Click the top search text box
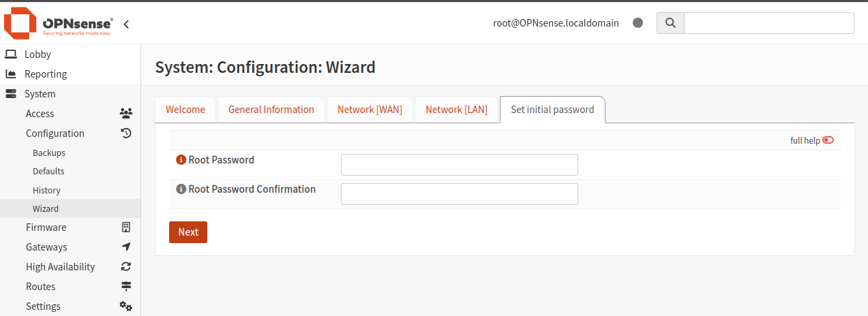Screen dimensions: 868x316 coord(768,23)
